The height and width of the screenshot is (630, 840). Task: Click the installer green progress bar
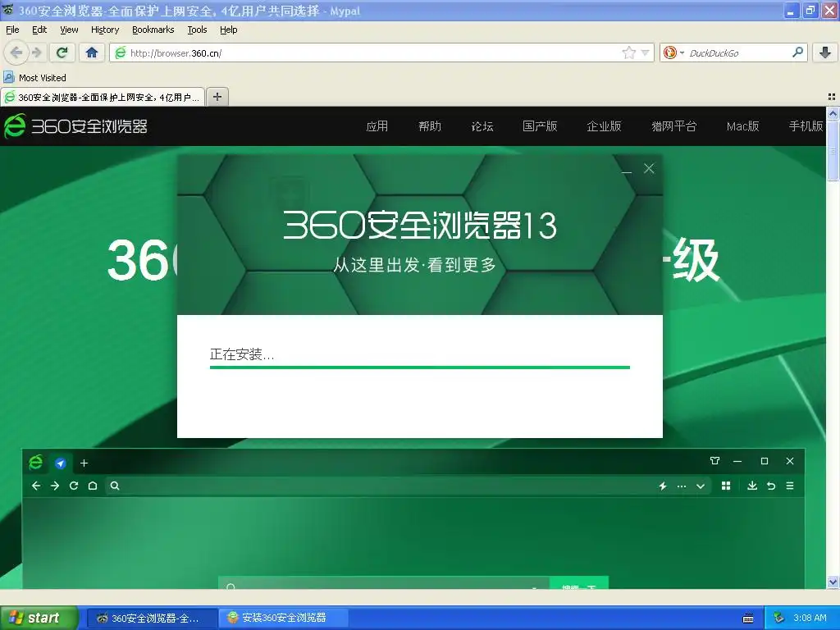tap(419, 367)
